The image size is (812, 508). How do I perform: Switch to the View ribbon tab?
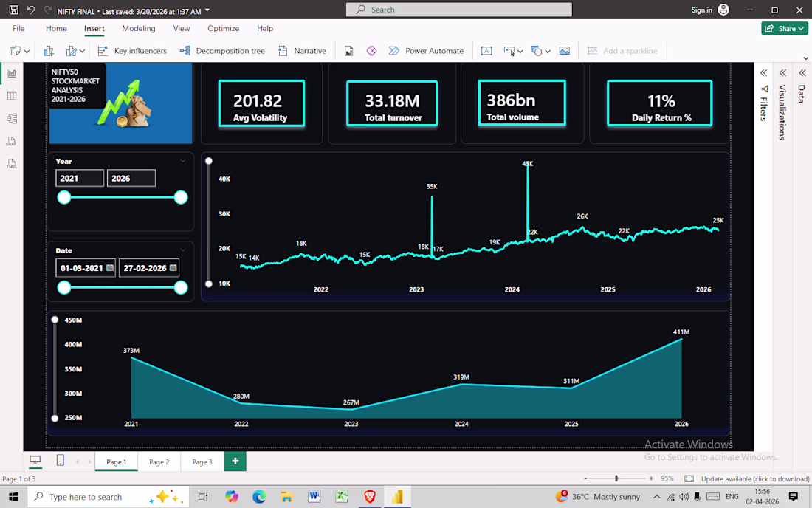(x=182, y=29)
